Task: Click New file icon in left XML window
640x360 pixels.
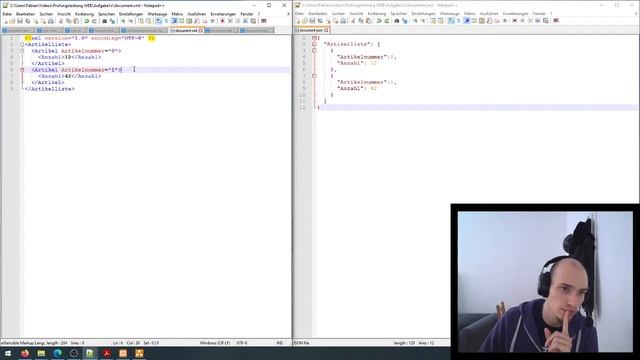Action: [5, 21]
